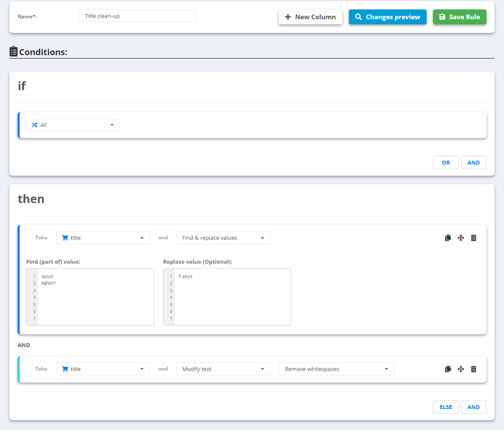Open the All condition dropdown
Image resolution: width=504 pixels, height=430 pixels.
(73, 125)
